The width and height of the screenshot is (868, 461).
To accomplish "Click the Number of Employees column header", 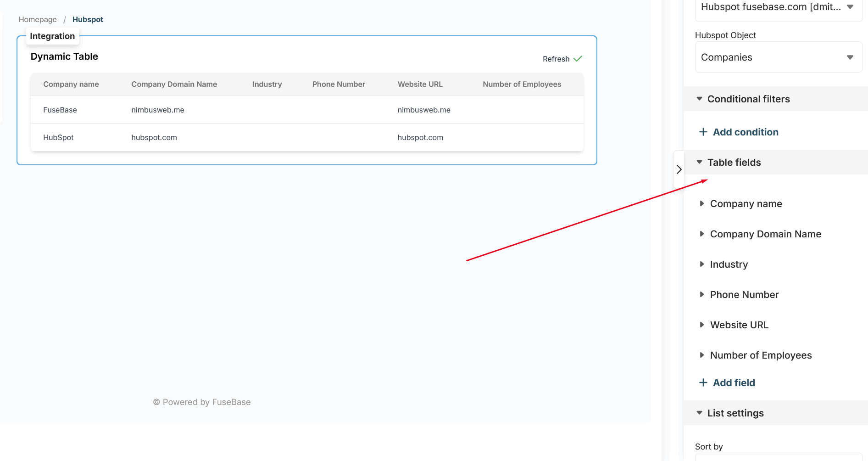I will pyautogui.click(x=522, y=84).
